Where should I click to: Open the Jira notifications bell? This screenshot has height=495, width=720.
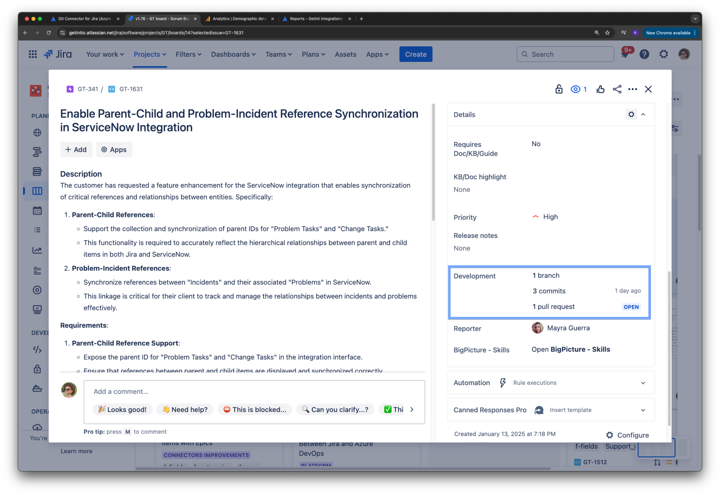coord(625,54)
